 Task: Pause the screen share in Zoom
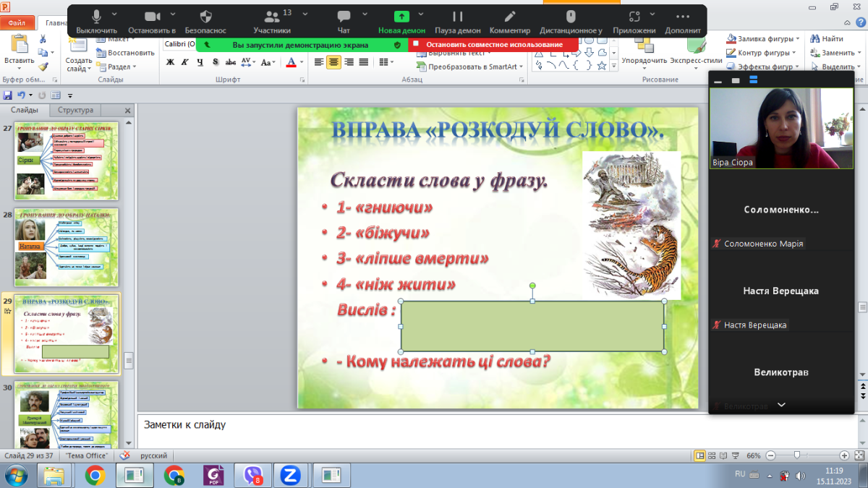click(x=457, y=17)
